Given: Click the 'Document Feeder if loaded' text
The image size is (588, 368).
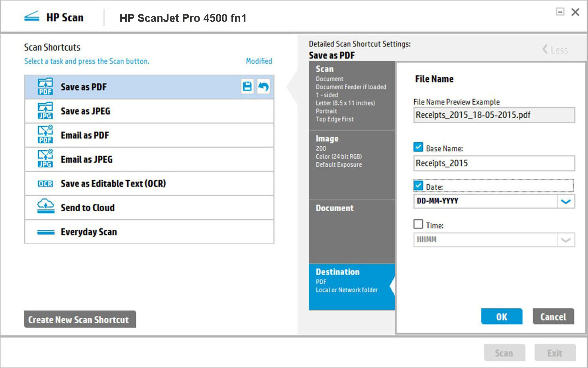Looking at the screenshot, I should (351, 87).
